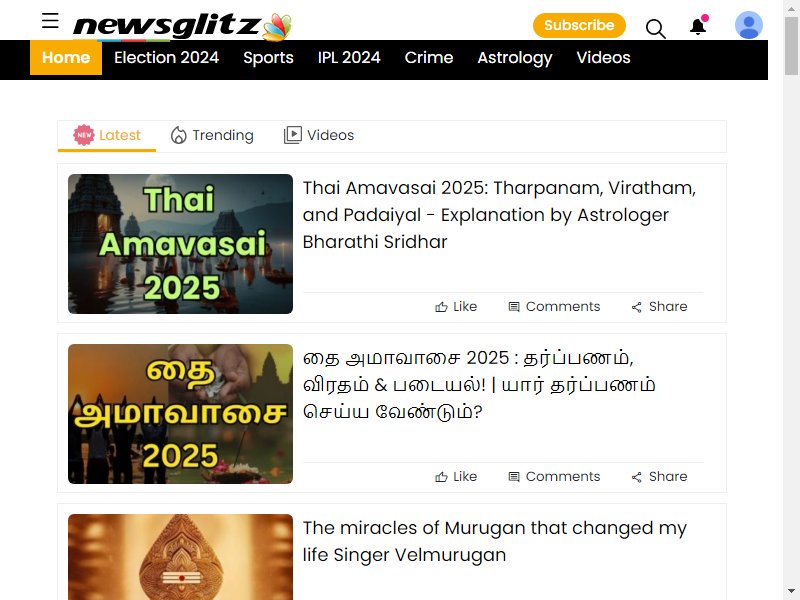Go to Astrology in the navigation bar
This screenshot has height=600, width=800.
click(x=515, y=58)
